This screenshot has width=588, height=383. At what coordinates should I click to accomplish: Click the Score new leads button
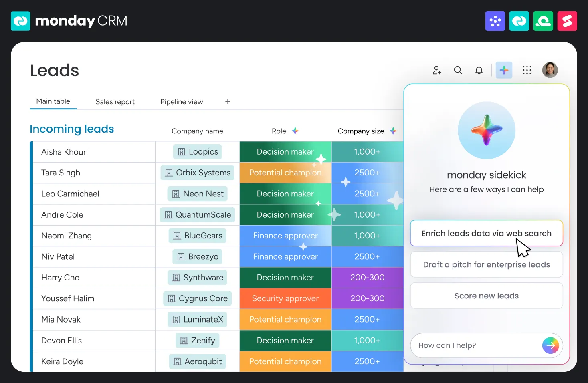click(487, 296)
